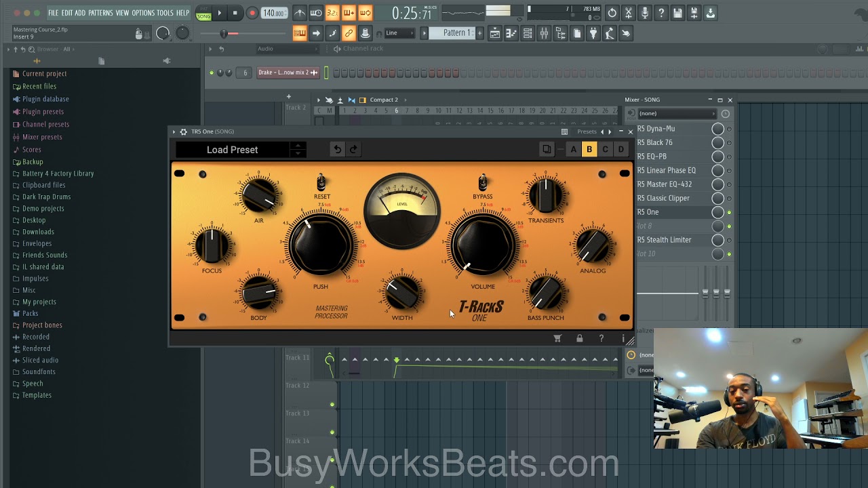Click the microphone one-click recording icon
The height and width of the screenshot is (488, 868).
(x=645, y=13)
